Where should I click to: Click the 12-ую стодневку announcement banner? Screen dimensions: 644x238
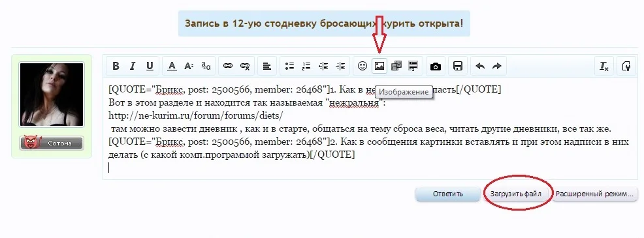tap(324, 23)
